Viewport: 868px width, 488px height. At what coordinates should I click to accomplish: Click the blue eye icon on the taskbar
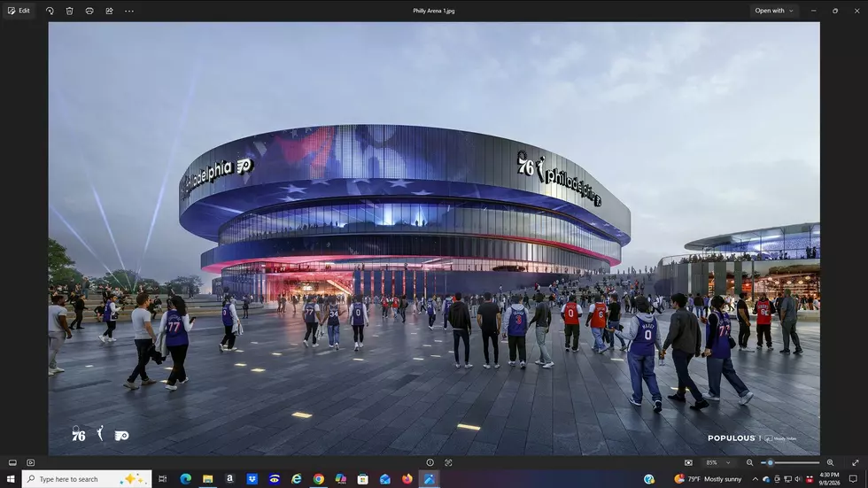coord(274,478)
